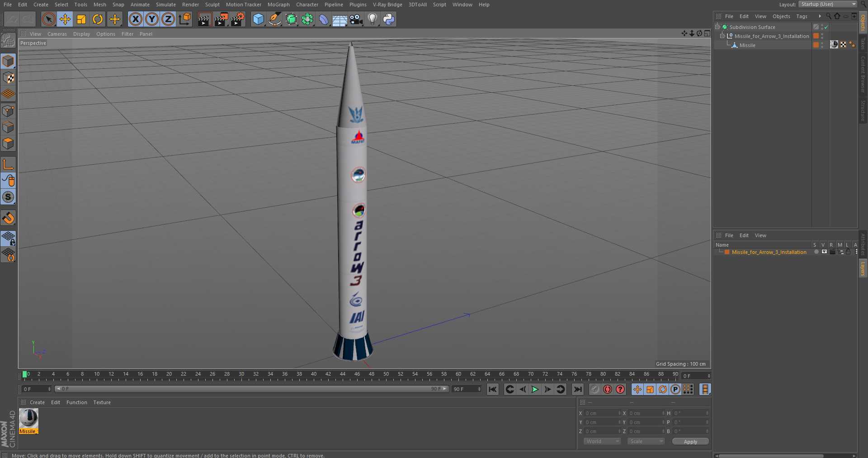
Task: Switch to Edges mode
Action: (x=8, y=127)
